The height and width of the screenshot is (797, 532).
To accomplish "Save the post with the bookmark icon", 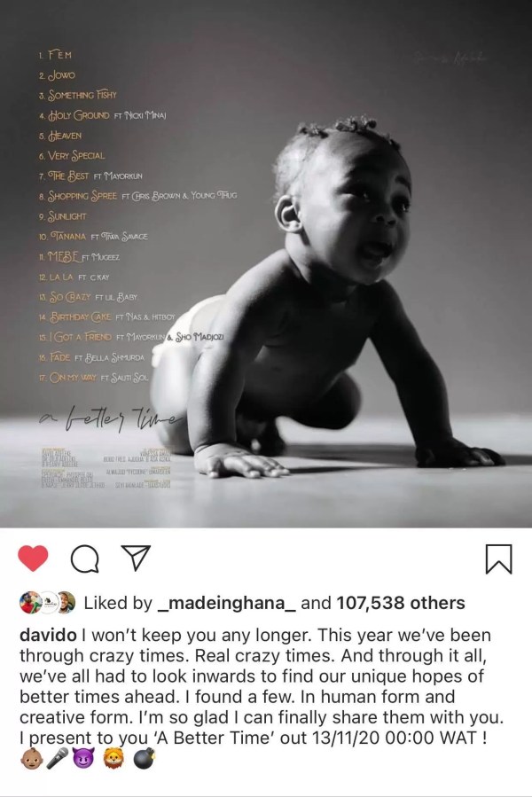I will pyautogui.click(x=499, y=559).
